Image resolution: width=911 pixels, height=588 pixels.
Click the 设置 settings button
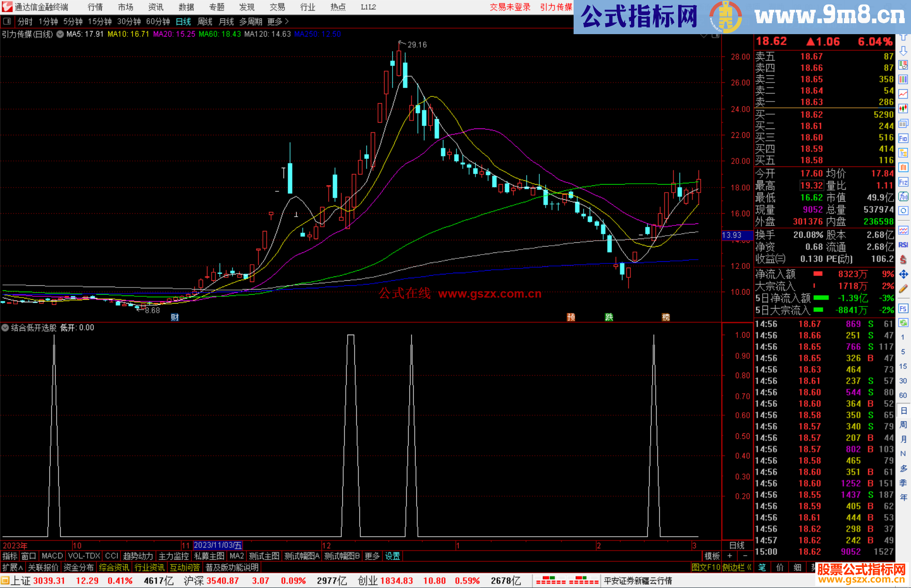392,556
